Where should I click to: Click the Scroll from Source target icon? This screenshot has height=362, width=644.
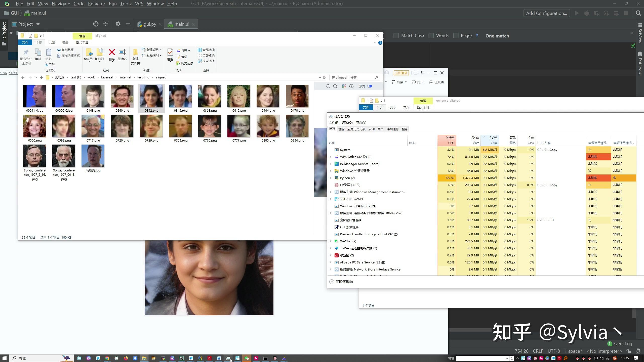96,24
